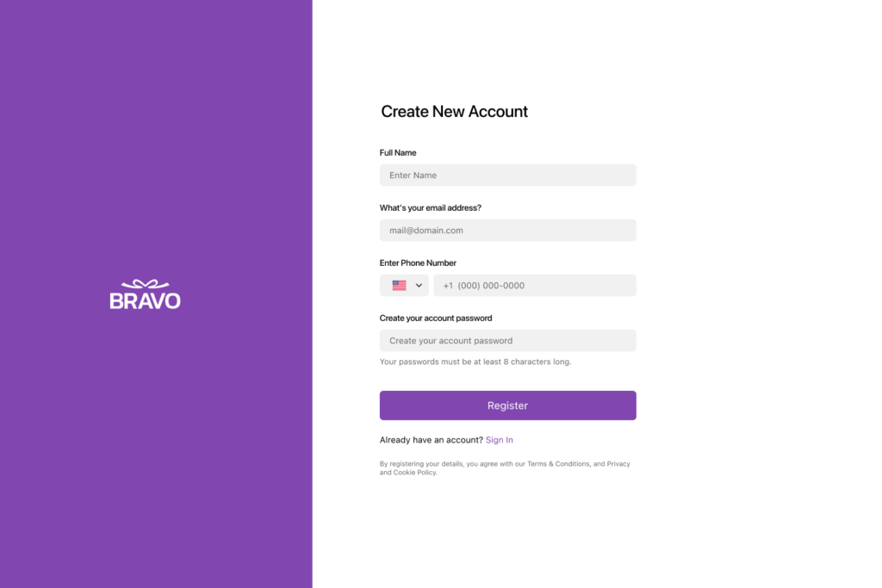Click the Full Name field label
Image resolution: width=882 pixels, height=588 pixels.
398,153
